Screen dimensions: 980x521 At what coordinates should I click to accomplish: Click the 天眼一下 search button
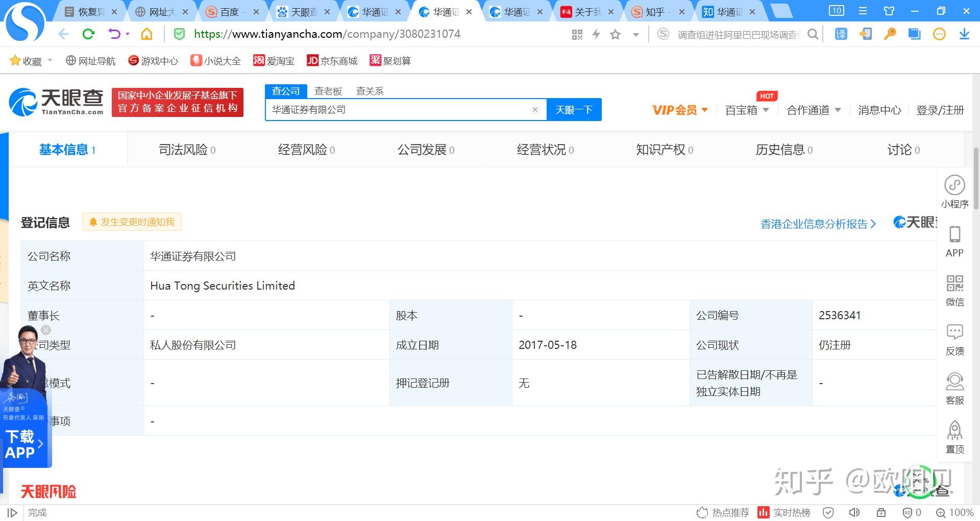tap(574, 110)
